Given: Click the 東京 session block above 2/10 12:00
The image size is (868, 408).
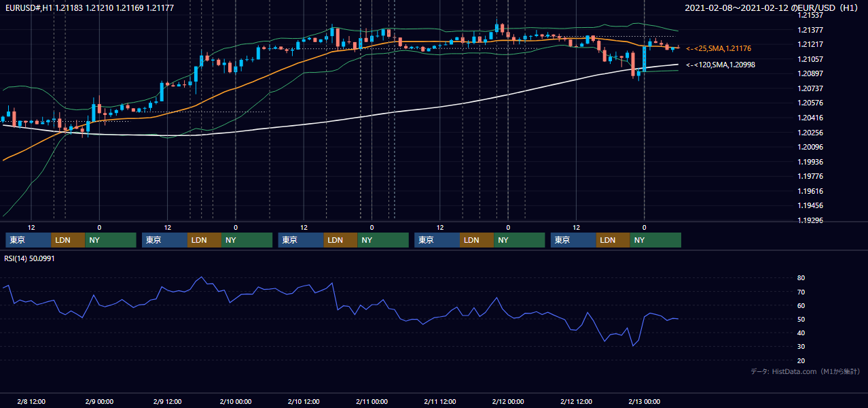Looking at the screenshot, I should (301, 240).
